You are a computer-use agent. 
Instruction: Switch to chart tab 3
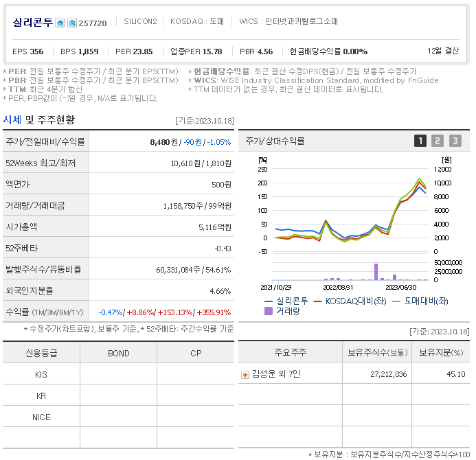pyautogui.click(x=455, y=141)
